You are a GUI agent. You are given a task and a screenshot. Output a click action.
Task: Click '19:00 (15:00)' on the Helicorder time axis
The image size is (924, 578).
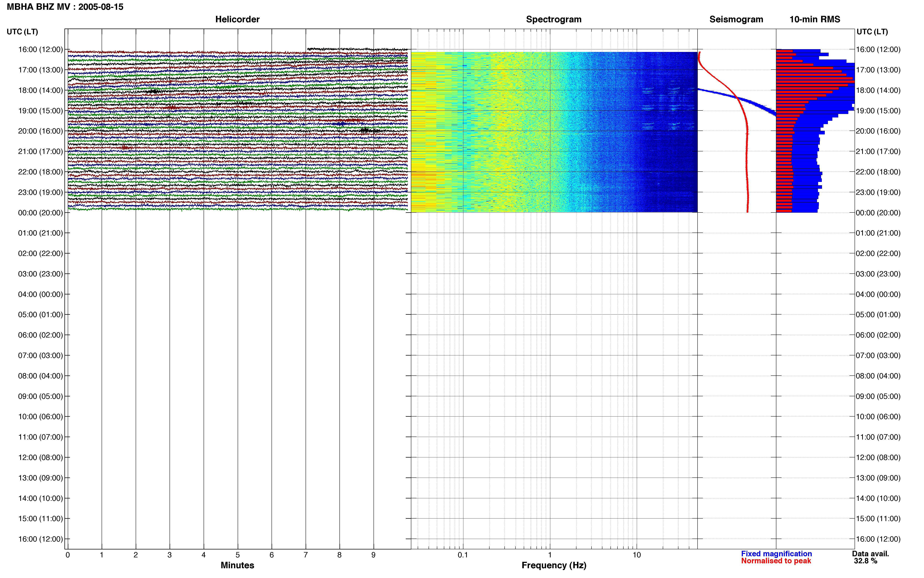coord(41,111)
